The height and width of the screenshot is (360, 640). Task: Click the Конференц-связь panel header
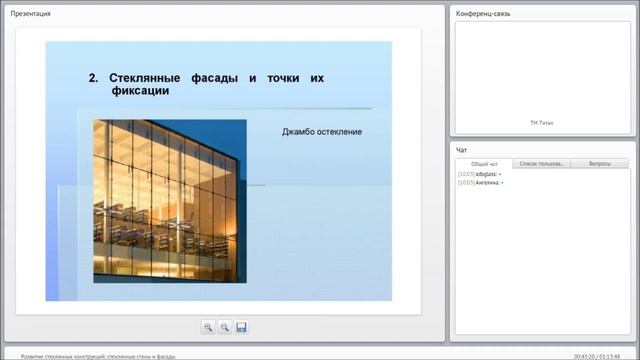(x=483, y=13)
